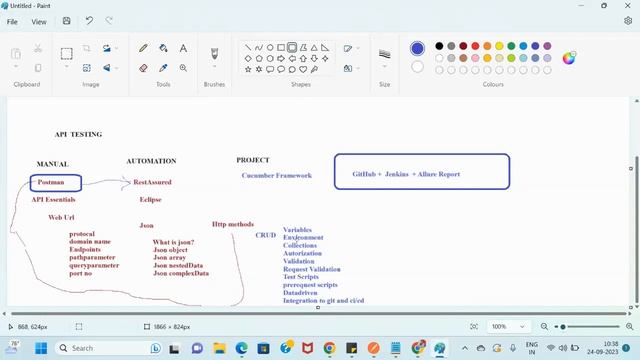Select the Oval shape
This screenshot has width=640, height=360.
[x=270, y=48]
